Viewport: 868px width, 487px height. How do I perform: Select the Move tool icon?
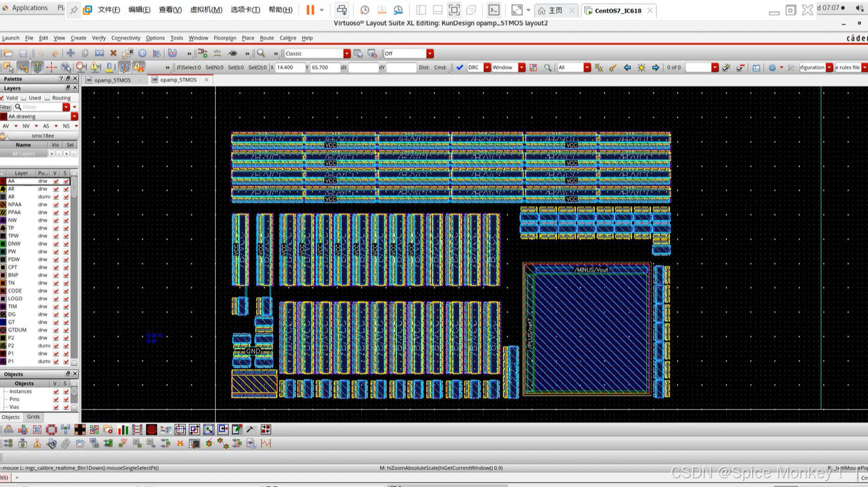tap(71, 53)
